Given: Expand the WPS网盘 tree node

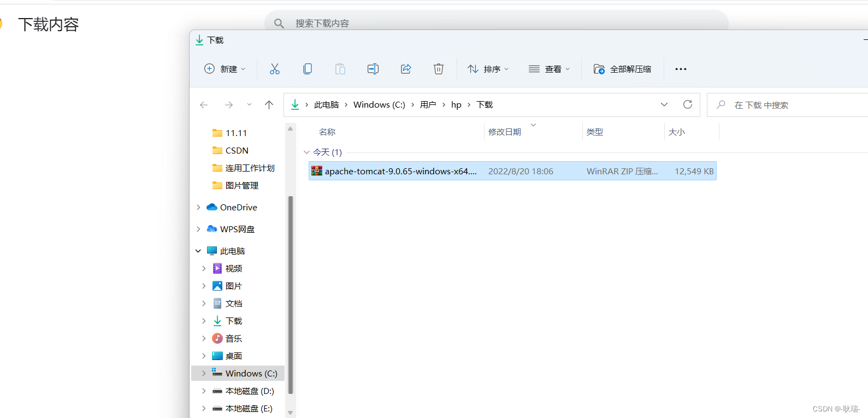Looking at the screenshot, I should (x=198, y=229).
